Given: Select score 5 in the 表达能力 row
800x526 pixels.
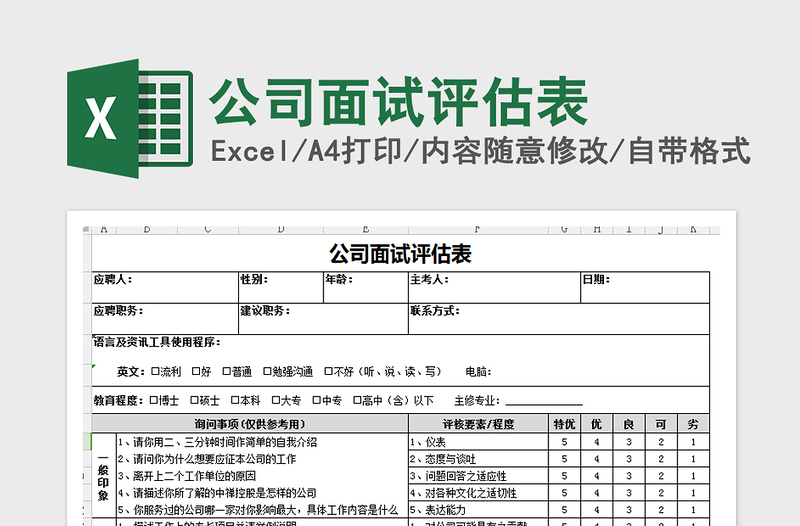Looking at the screenshot, I should [x=564, y=510].
